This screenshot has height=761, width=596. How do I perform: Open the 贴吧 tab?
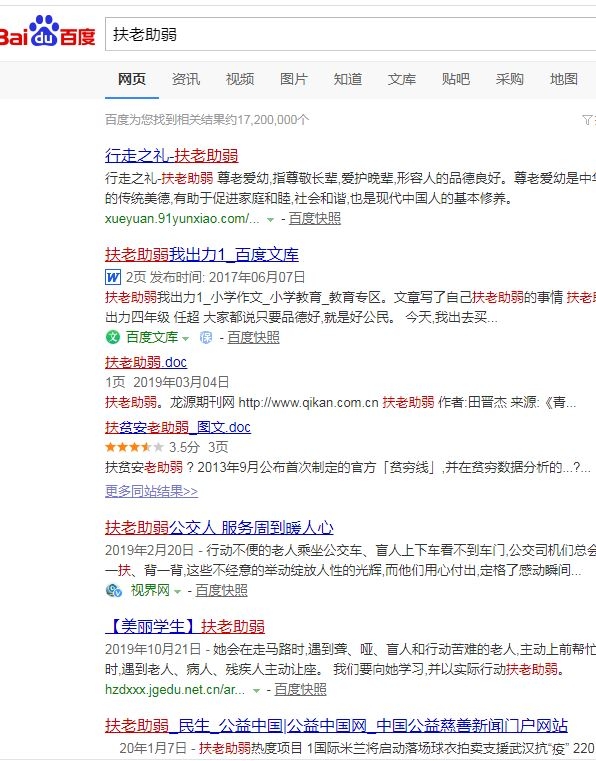tap(456, 79)
